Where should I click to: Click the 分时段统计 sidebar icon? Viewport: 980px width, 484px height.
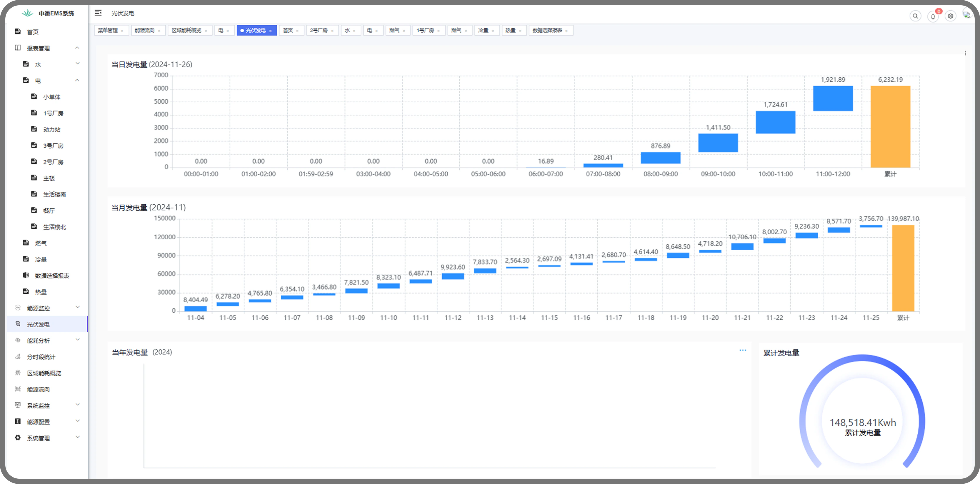pyautogui.click(x=18, y=357)
